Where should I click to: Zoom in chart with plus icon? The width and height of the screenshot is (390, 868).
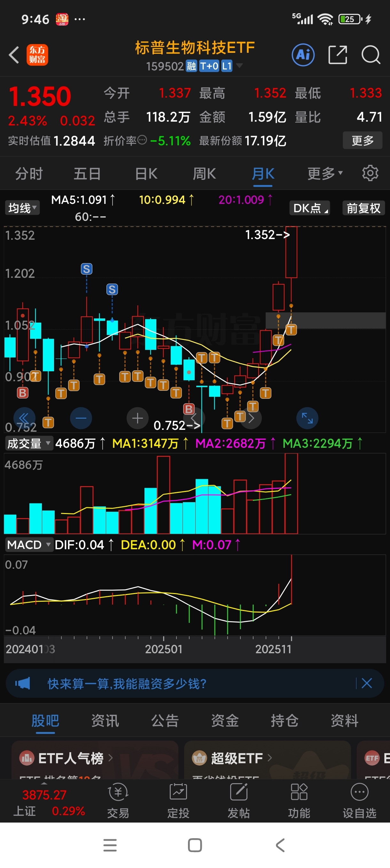(137, 418)
